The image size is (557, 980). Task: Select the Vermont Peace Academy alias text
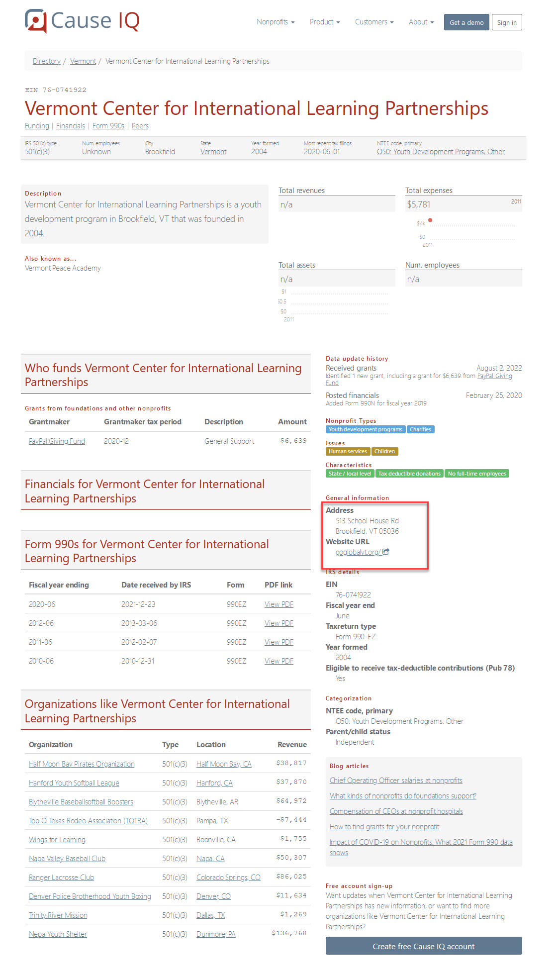[63, 268]
